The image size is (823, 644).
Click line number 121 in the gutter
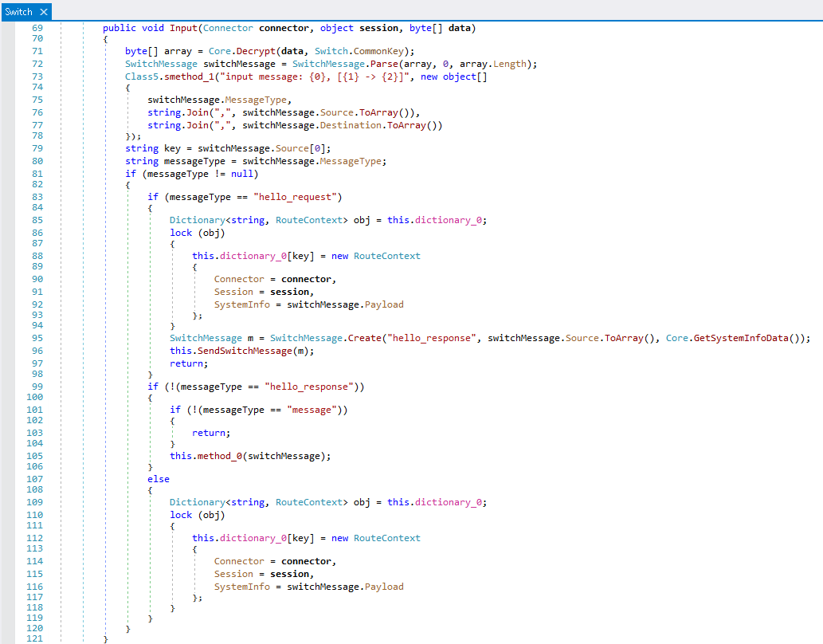[x=35, y=639]
